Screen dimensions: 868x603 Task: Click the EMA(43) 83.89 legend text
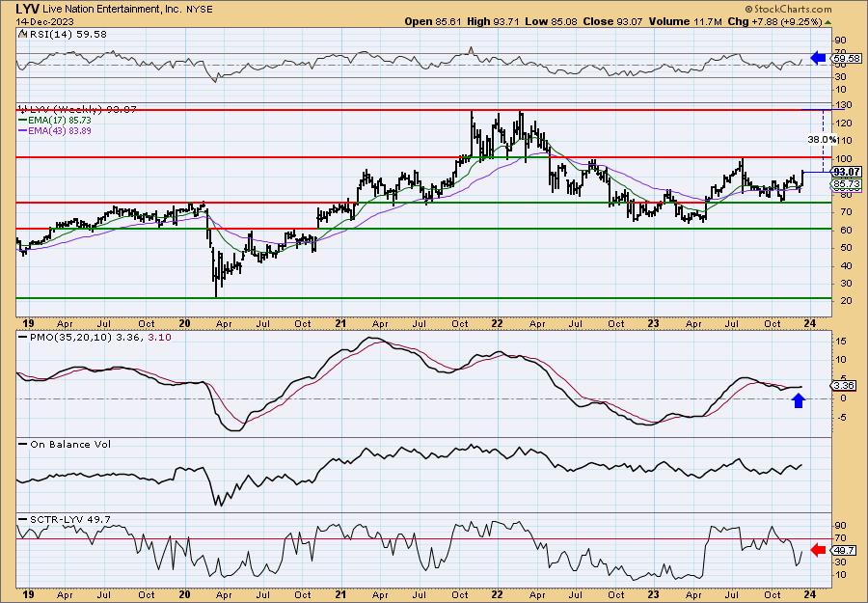(60, 131)
